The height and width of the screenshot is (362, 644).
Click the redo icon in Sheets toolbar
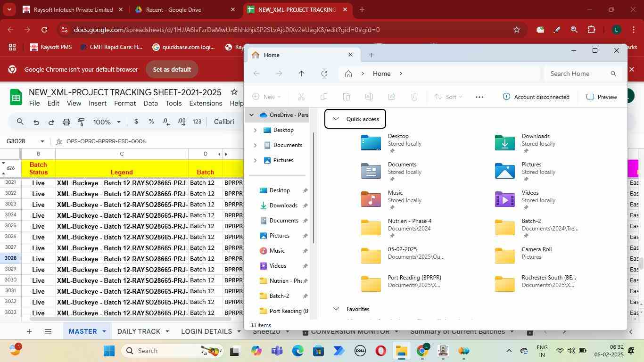(x=51, y=122)
